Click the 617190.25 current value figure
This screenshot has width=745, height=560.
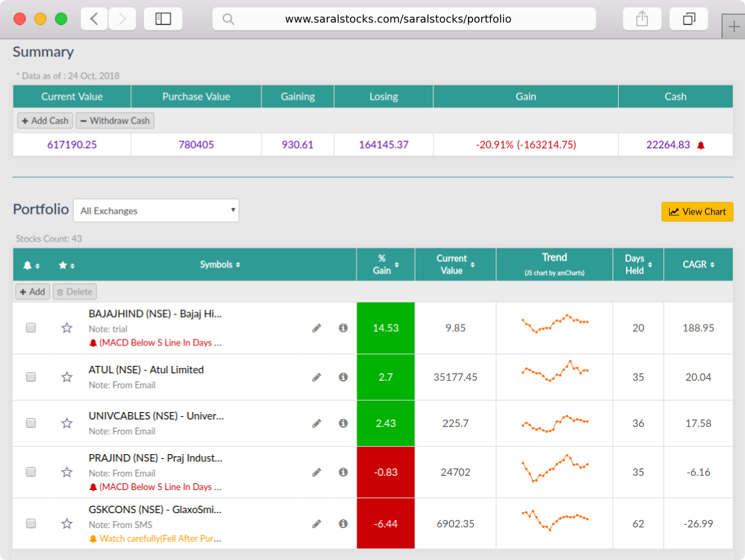click(72, 145)
